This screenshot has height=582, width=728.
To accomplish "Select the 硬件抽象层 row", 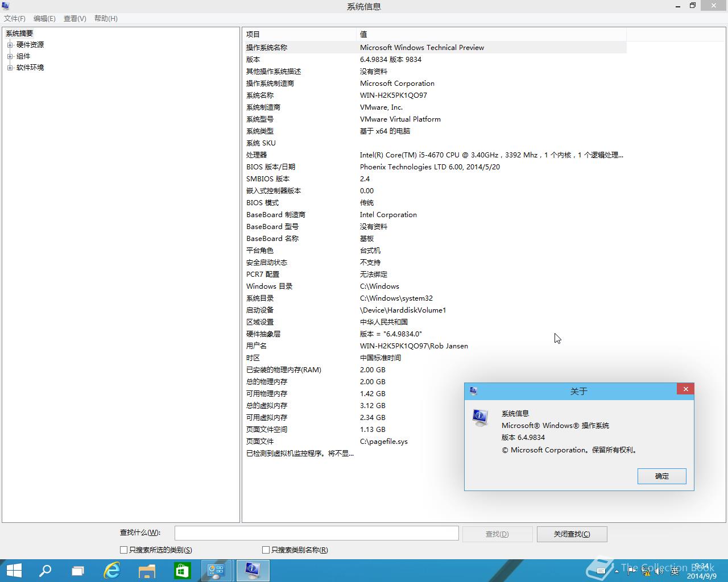I will [435, 334].
